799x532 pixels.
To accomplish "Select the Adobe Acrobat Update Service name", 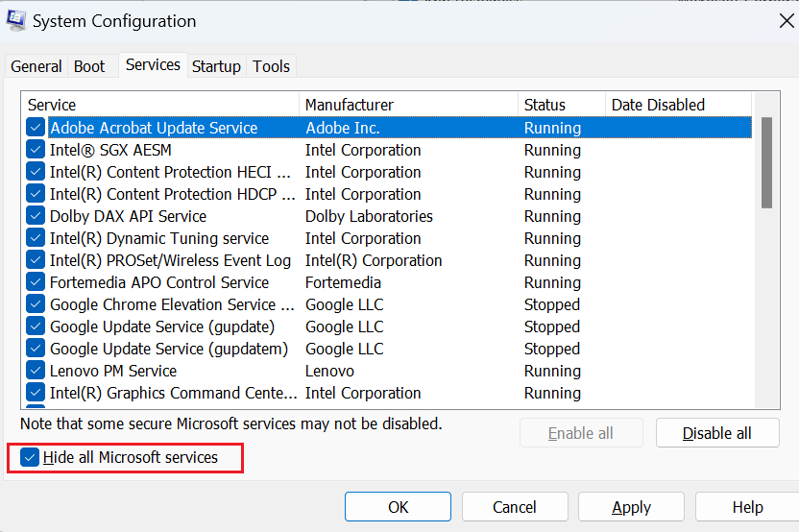I will (x=154, y=128).
